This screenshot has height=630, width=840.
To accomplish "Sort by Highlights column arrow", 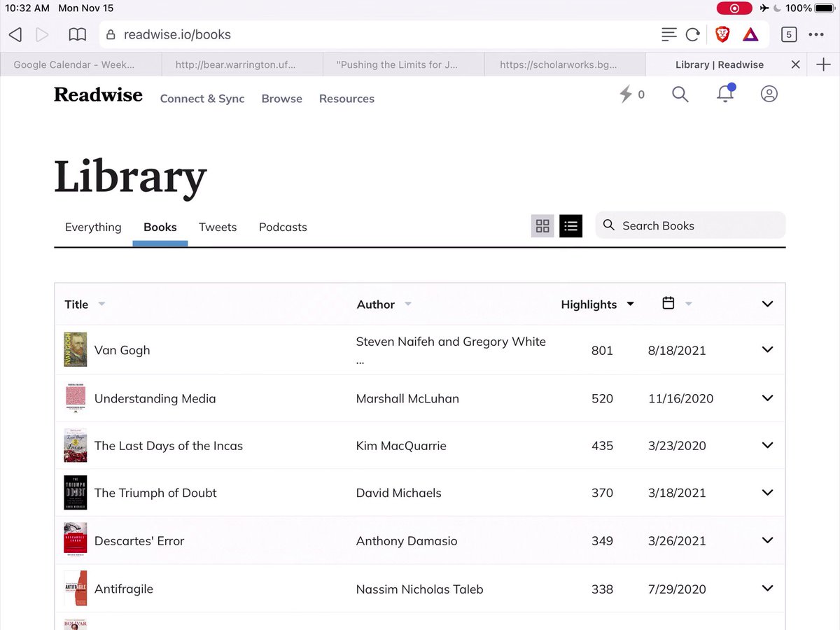I will tap(630, 304).
